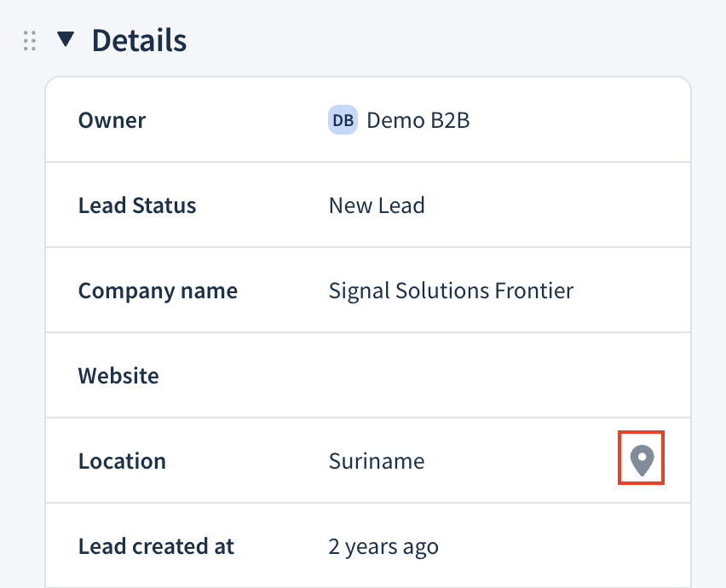726x588 pixels.
Task: Click the Lead created at label
Action: tap(156, 546)
